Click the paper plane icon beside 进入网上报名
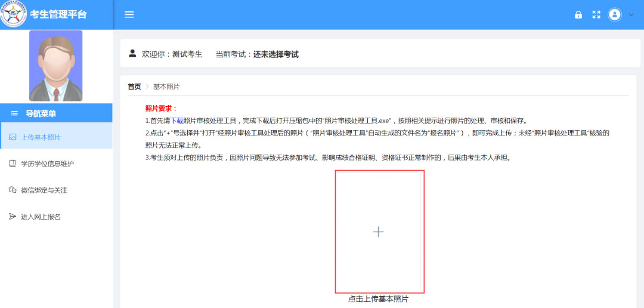The image size is (644, 308). point(13,217)
